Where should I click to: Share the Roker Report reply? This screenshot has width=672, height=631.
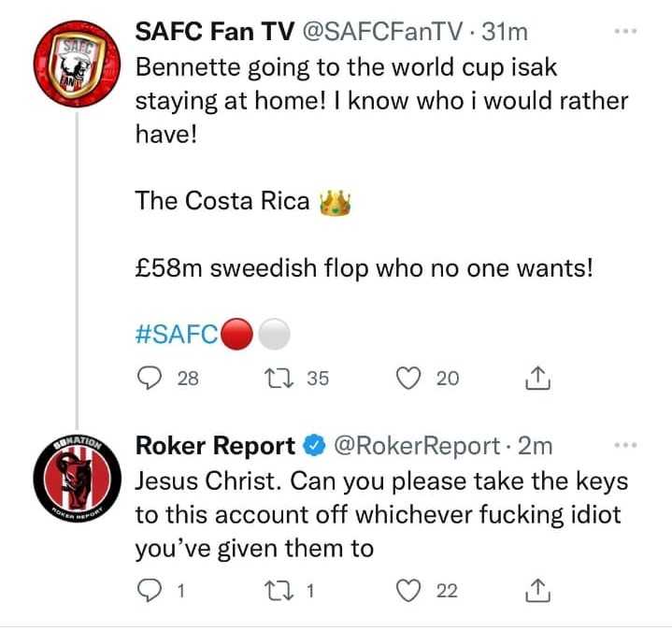[x=537, y=590]
